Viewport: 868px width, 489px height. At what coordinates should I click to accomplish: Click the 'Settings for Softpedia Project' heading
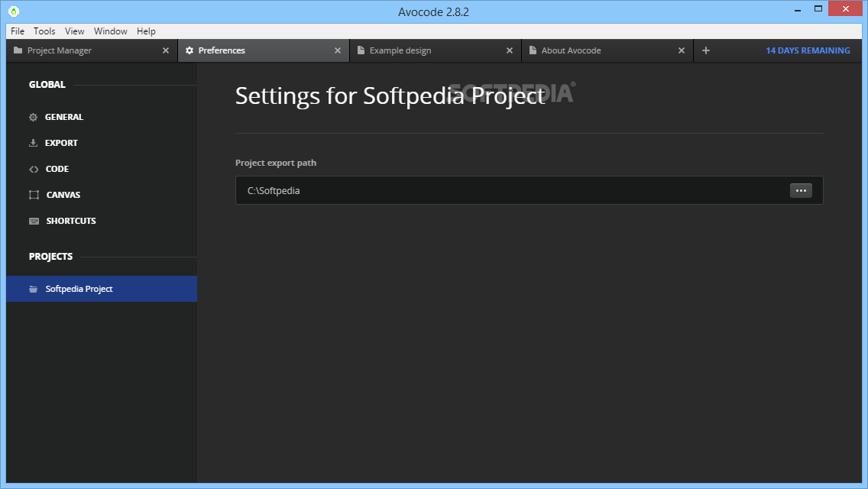[x=390, y=96]
